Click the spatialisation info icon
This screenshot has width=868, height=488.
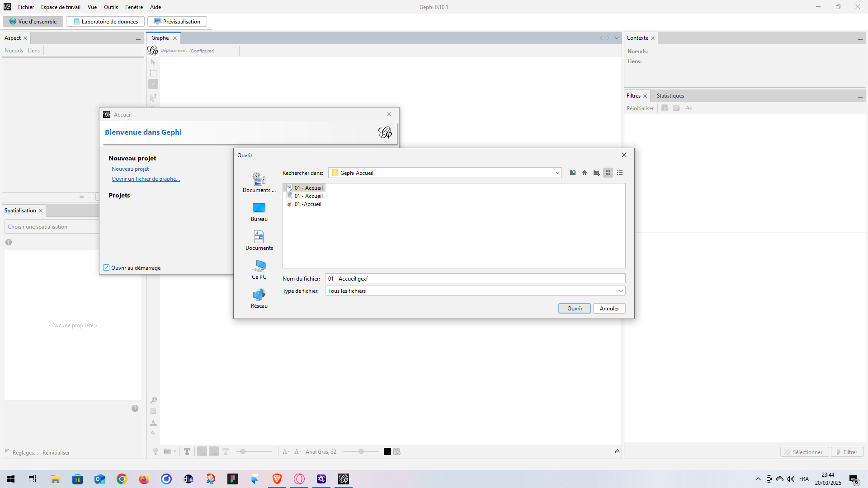[9, 242]
